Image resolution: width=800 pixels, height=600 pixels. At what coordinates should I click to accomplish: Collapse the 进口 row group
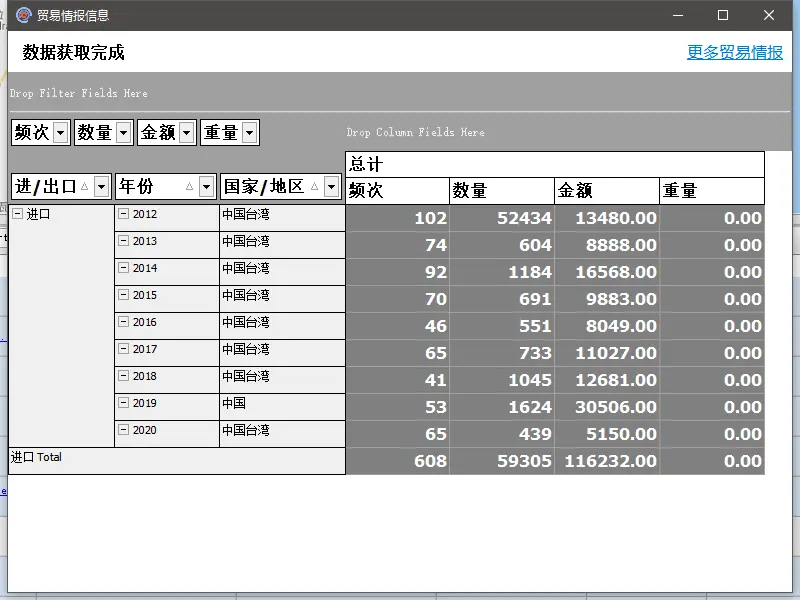point(17,213)
